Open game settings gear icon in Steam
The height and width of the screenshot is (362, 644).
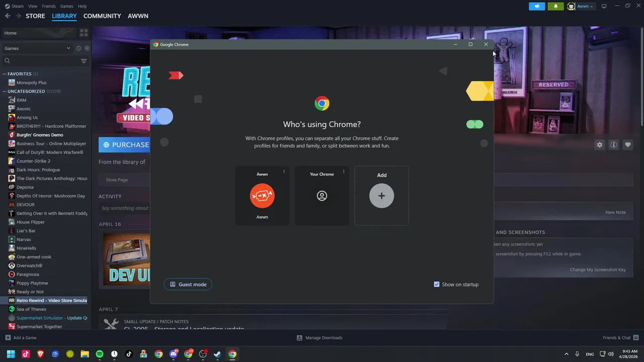pyautogui.click(x=600, y=145)
